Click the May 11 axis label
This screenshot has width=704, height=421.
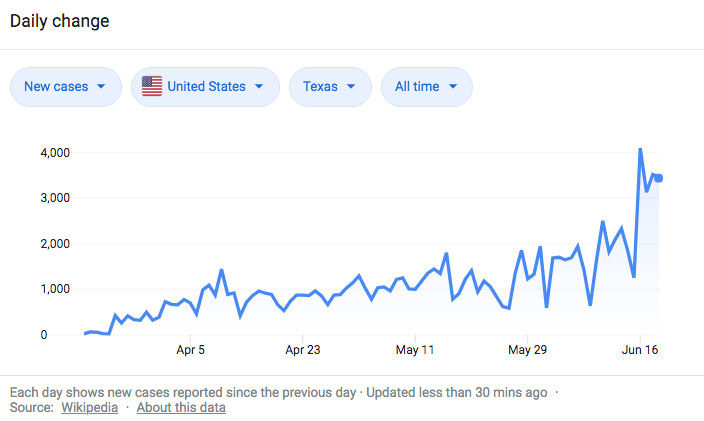[x=415, y=350]
